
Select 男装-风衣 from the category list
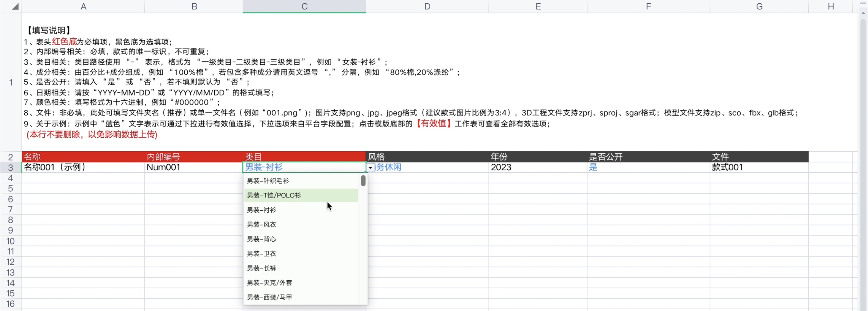click(261, 225)
